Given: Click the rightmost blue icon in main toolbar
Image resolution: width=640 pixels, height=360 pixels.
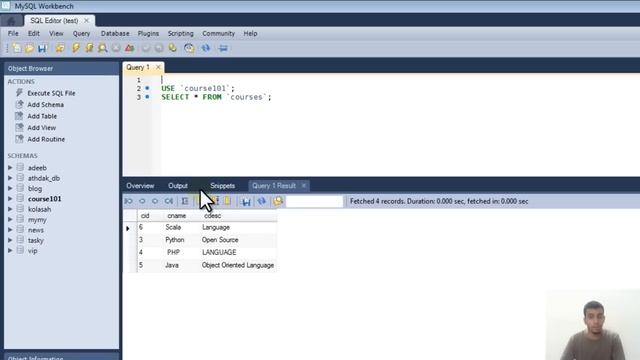Looking at the screenshot, I should (x=223, y=48).
